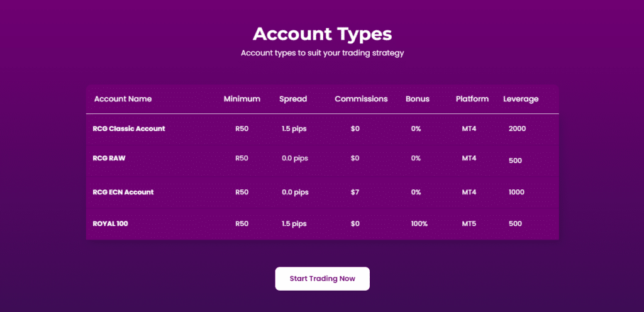The height and width of the screenshot is (312, 644).
Task: Click the 0% bonus of RCG RAW
Action: tap(416, 158)
